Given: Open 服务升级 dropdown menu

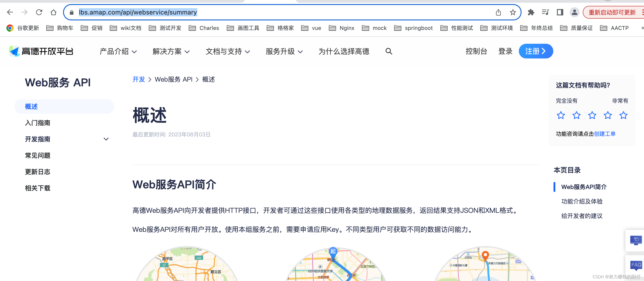Looking at the screenshot, I should tap(284, 51).
